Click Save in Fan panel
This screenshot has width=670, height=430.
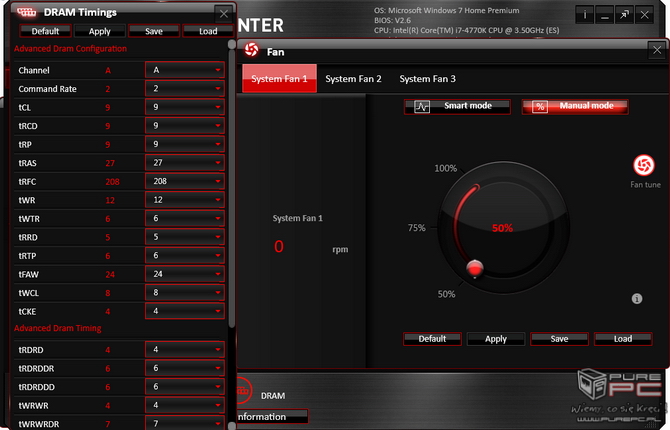click(x=559, y=339)
